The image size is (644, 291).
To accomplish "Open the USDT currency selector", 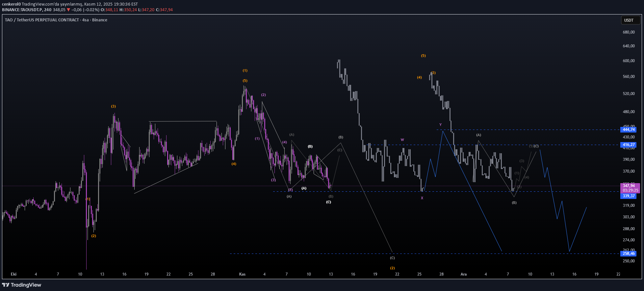I will tap(629, 20).
